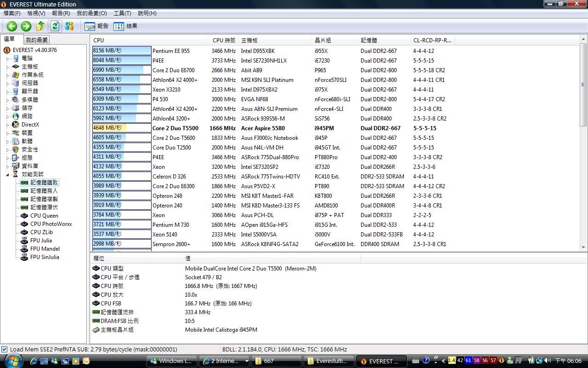Select the 軟體 icon in tree
The height and width of the screenshot is (368, 588).
[x=16, y=141]
